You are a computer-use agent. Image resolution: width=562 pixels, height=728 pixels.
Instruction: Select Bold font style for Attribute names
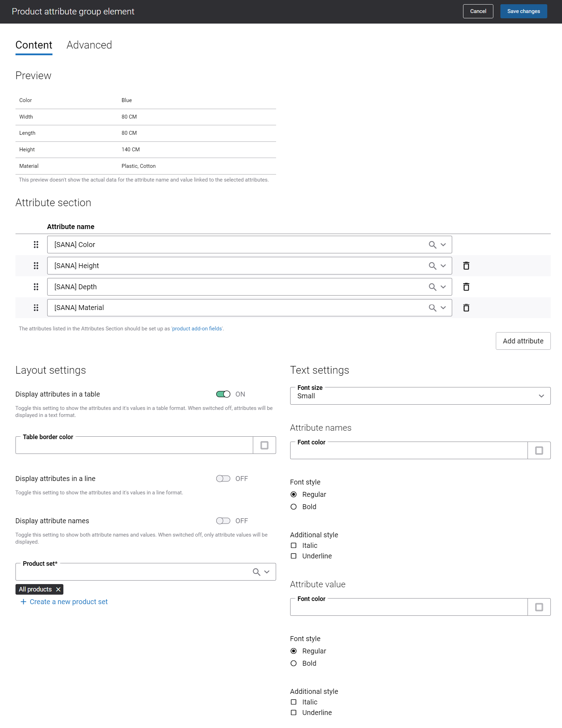[294, 507]
